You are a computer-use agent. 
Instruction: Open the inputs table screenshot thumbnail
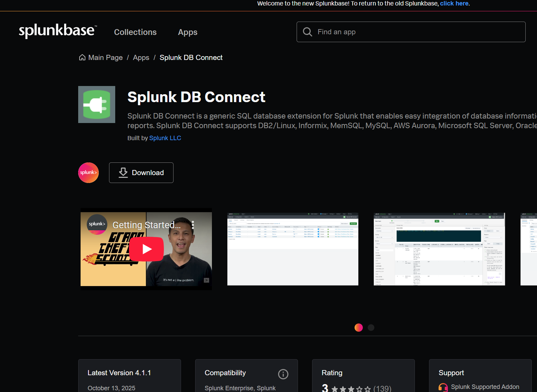pyautogui.click(x=293, y=249)
